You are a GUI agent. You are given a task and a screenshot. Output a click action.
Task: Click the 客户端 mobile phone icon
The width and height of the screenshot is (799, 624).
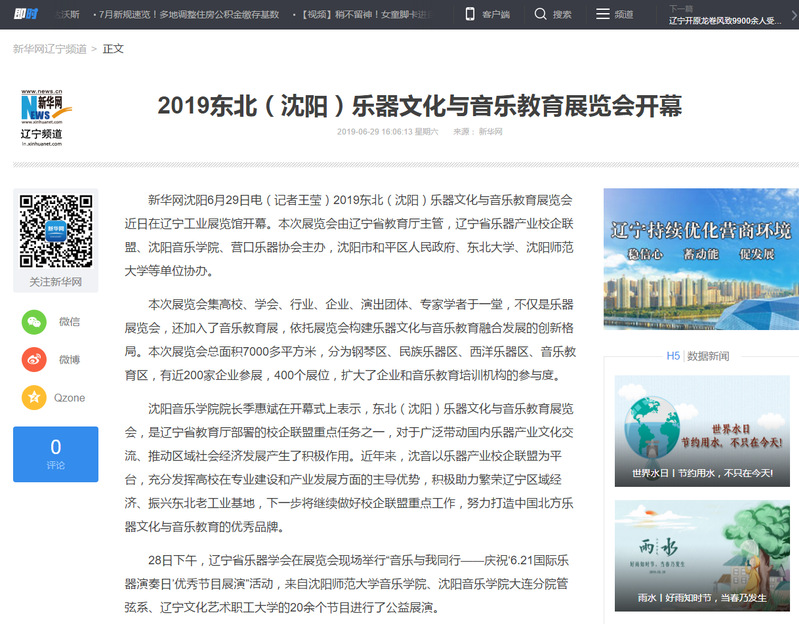click(x=470, y=14)
